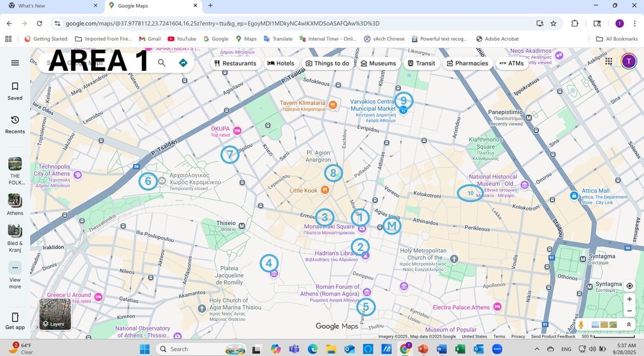View site information icon in address bar
The image size is (644, 356).
point(57,23)
